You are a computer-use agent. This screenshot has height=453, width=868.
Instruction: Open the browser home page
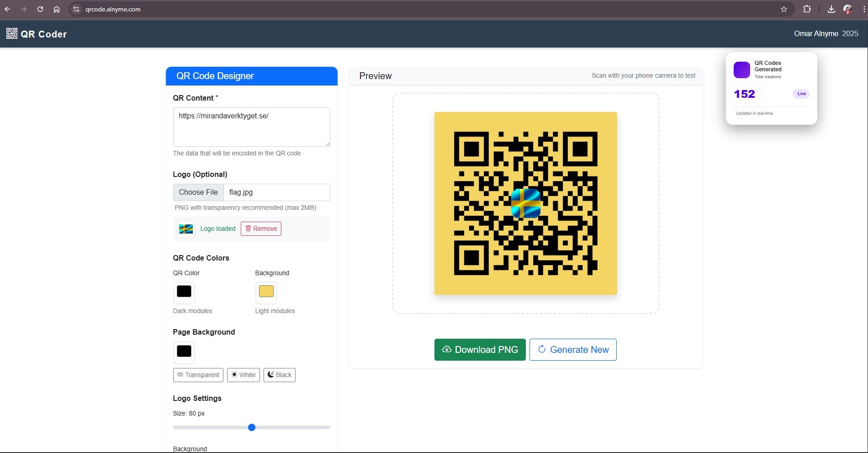[x=57, y=9]
